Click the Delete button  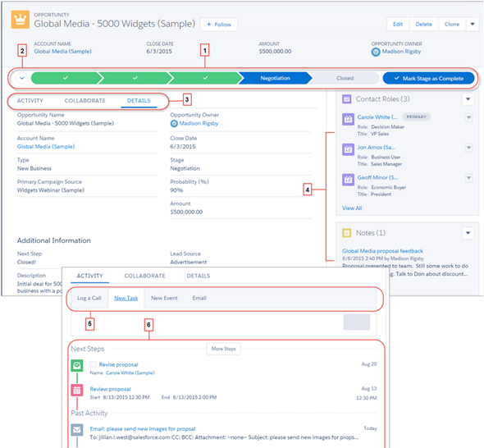point(424,24)
